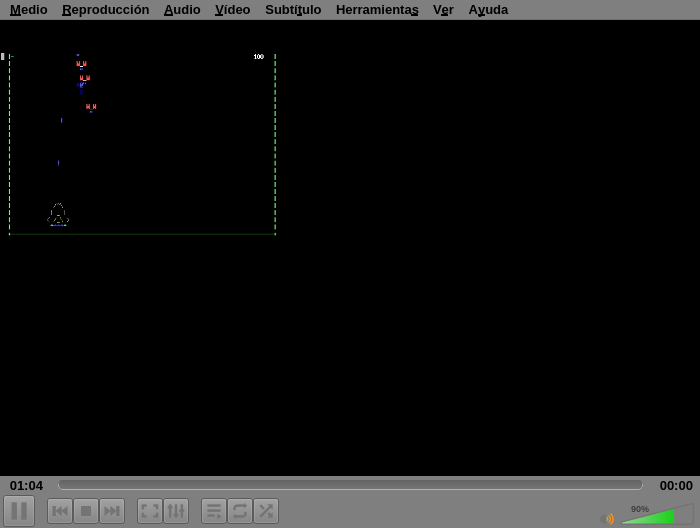Viewport: 700px width, 528px height.
Task: Open the Ver menu
Action: [443, 9]
